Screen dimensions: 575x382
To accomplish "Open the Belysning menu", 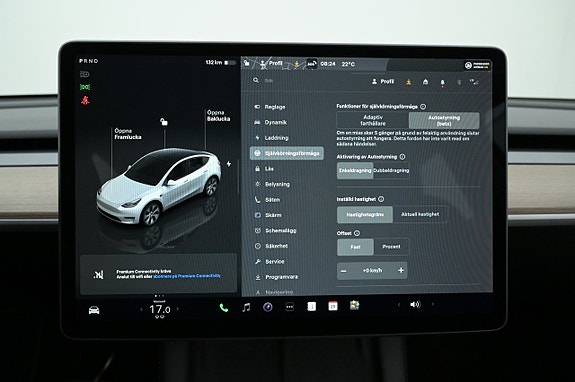I will click(272, 184).
